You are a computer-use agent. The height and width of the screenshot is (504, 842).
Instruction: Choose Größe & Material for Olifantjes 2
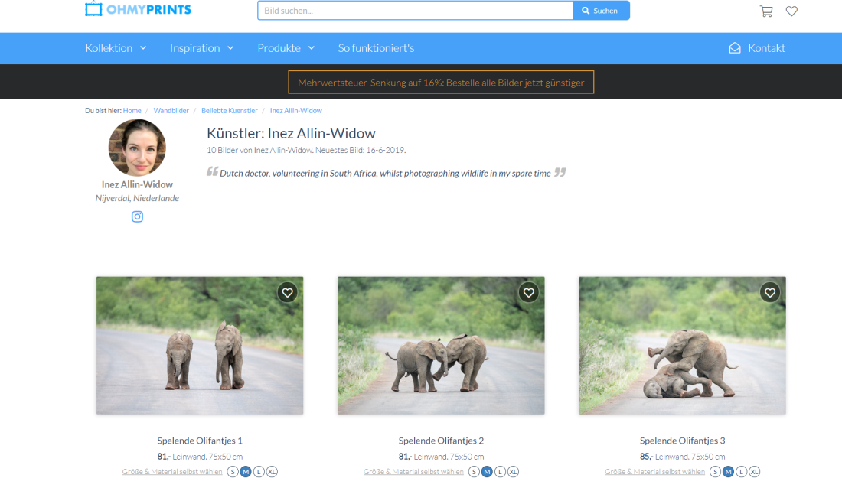(413, 472)
